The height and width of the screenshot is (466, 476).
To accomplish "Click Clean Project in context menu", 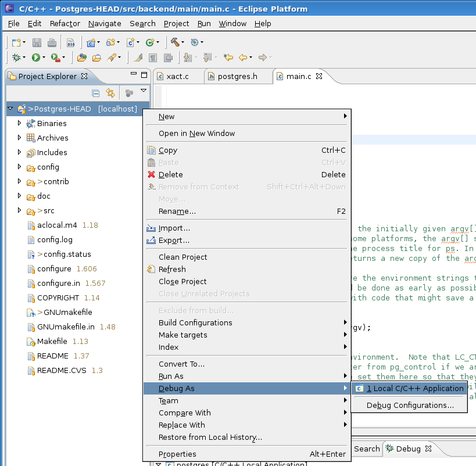I will [182, 257].
